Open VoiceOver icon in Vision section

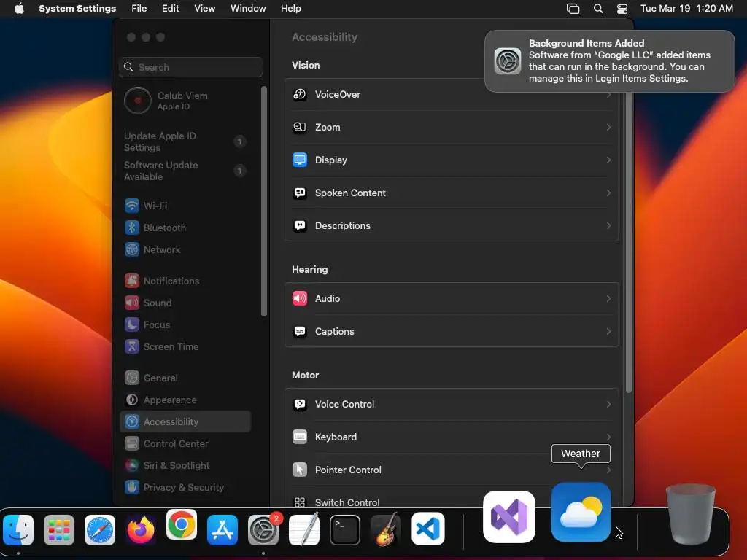click(x=299, y=94)
